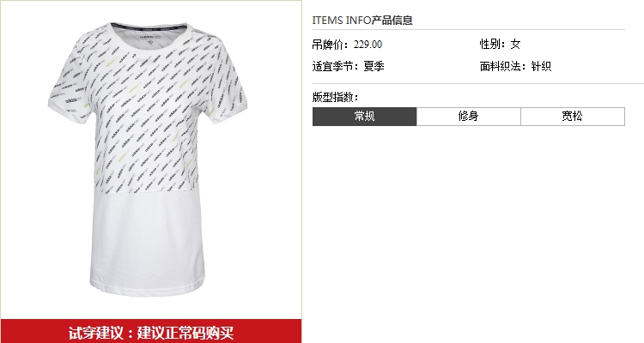Click the 建议正常码购买 text in banner
Screen dimensions: 644x343
click(x=185, y=333)
